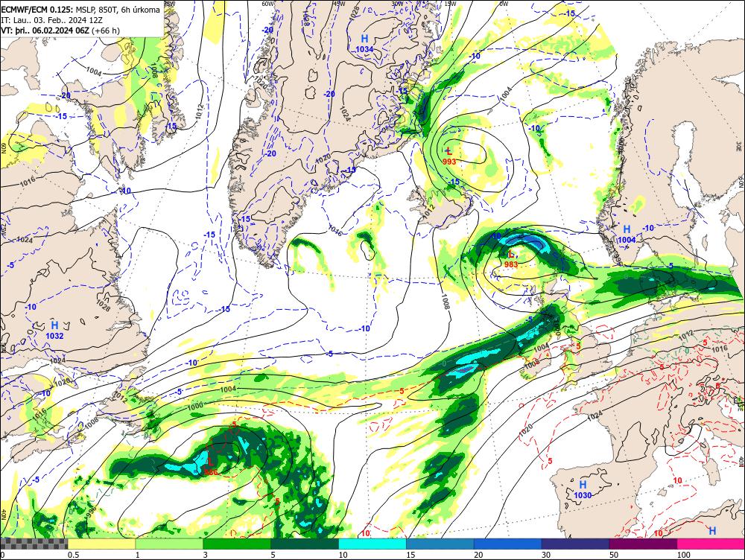Click the 20 legend scale value
The image size is (745, 560).
tap(478, 555)
